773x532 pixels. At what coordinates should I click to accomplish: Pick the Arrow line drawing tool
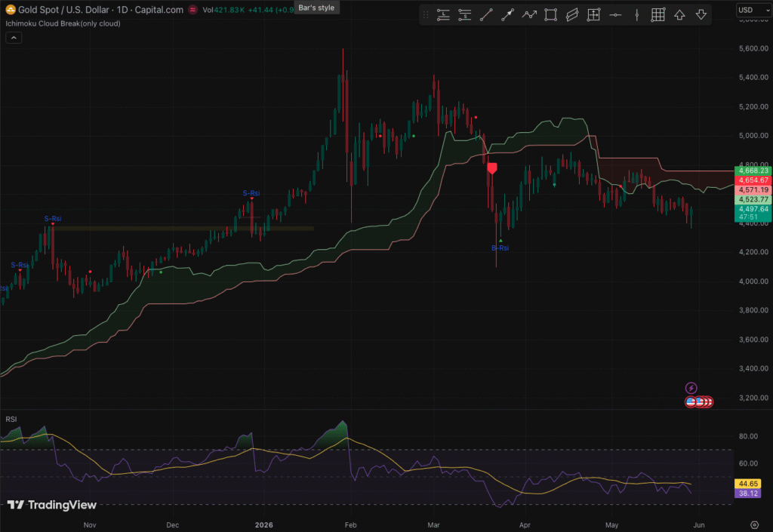click(x=507, y=15)
